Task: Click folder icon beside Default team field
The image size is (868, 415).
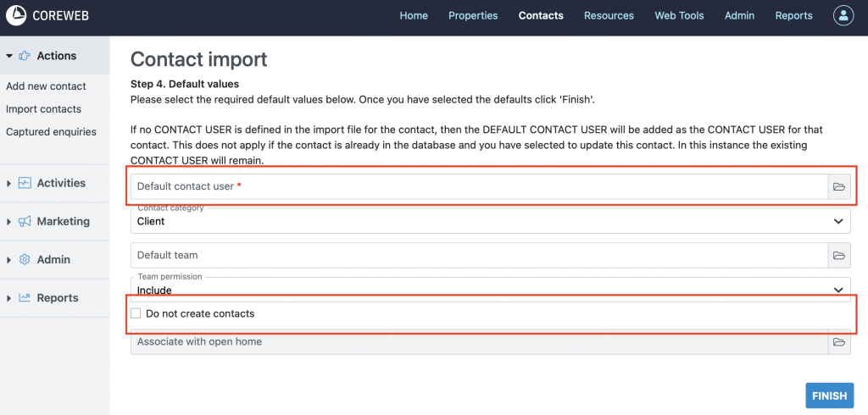Action: pos(838,255)
